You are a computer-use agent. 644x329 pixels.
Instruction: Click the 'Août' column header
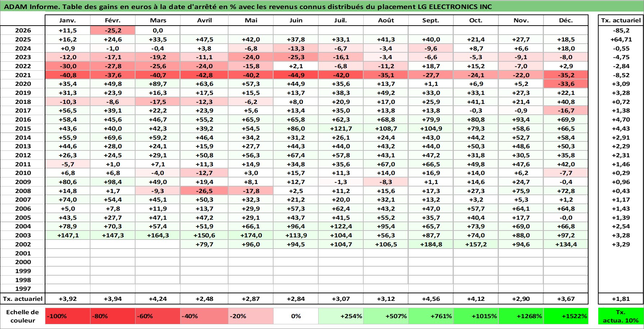tap(386, 20)
